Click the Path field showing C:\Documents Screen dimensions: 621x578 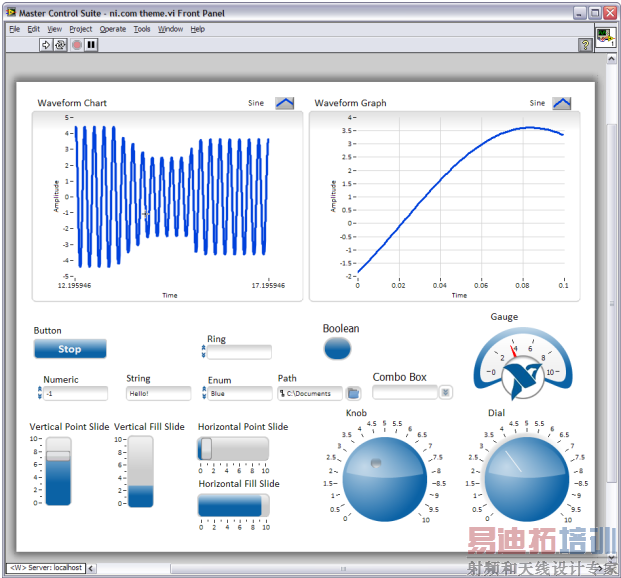(310, 393)
